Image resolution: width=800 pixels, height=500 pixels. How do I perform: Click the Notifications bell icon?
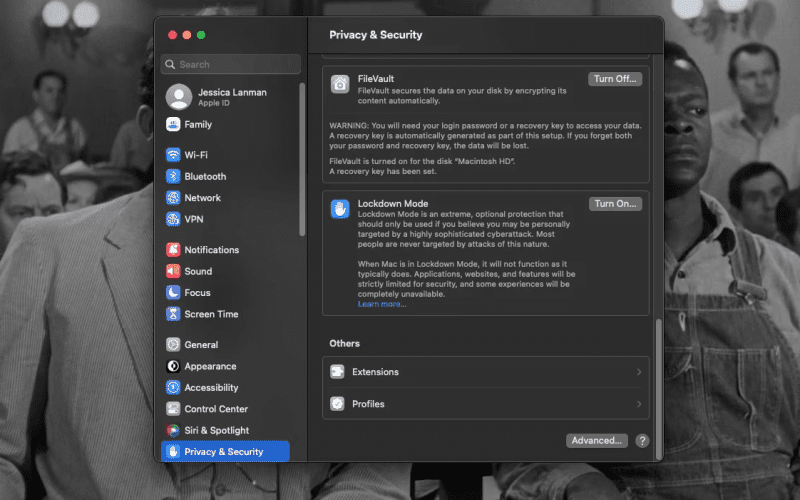pyautogui.click(x=173, y=249)
